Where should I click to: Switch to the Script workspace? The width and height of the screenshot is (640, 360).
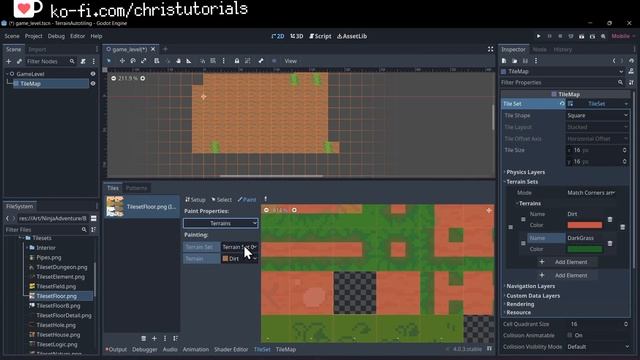point(320,36)
